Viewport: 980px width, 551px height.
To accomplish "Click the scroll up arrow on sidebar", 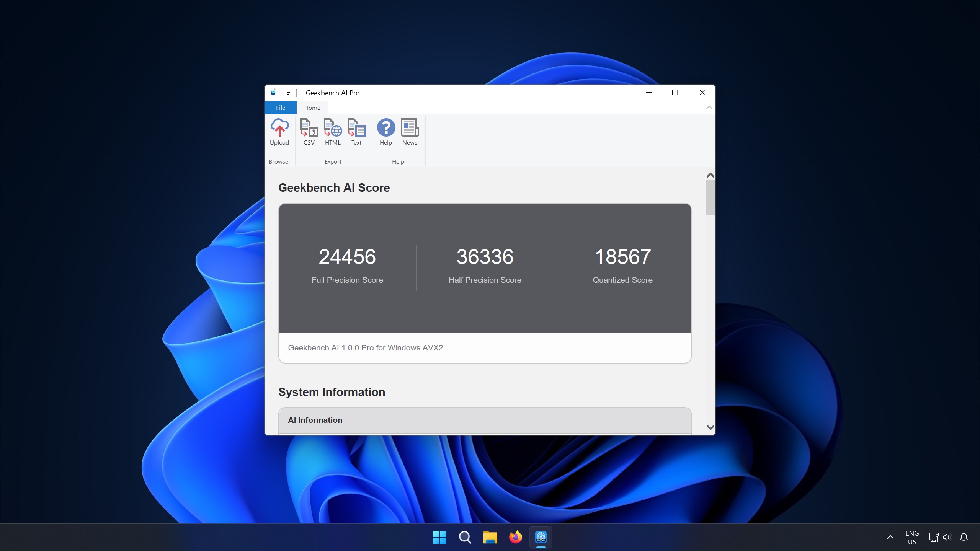I will (710, 176).
